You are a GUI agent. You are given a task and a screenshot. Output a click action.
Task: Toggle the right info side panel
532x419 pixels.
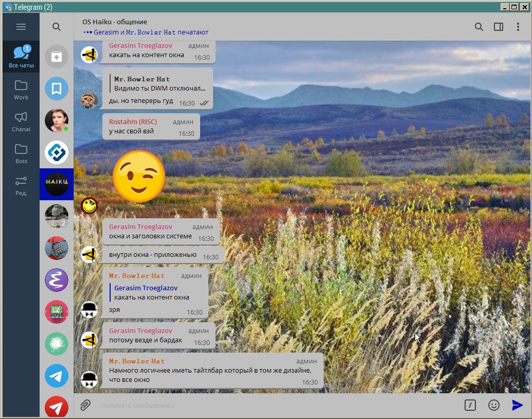tap(499, 27)
